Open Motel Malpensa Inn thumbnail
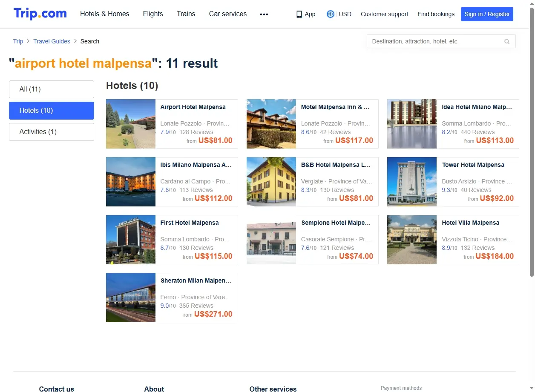535x392 pixels. pos(271,124)
